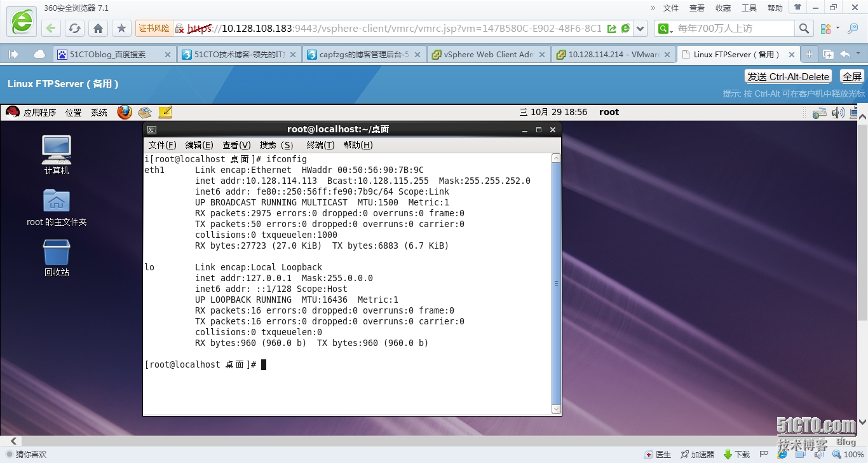
Task: Open the terminal 文件(F) menu
Action: point(163,145)
